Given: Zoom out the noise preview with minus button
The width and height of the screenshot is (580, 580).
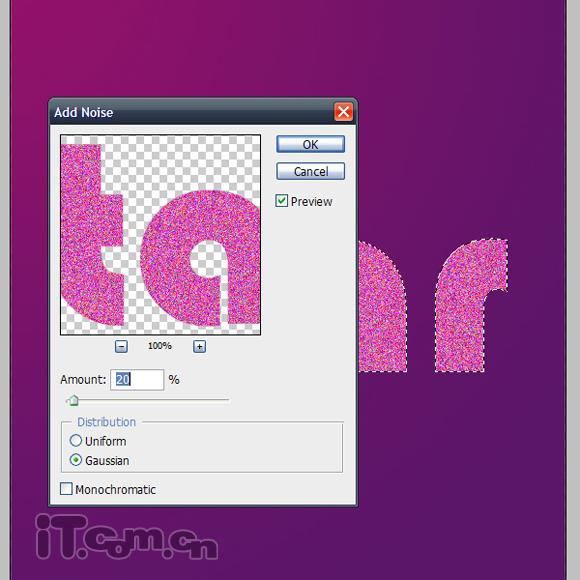Looking at the screenshot, I should pos(121,347).
